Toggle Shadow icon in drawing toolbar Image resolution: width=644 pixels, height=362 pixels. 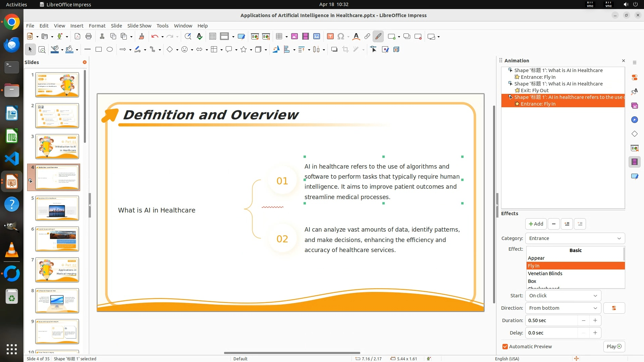pyautogui.click(x=334, y=50)
